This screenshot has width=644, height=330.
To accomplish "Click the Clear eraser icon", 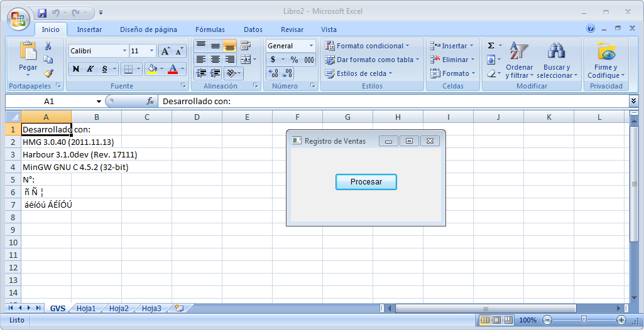I will [x=491, y=74].
